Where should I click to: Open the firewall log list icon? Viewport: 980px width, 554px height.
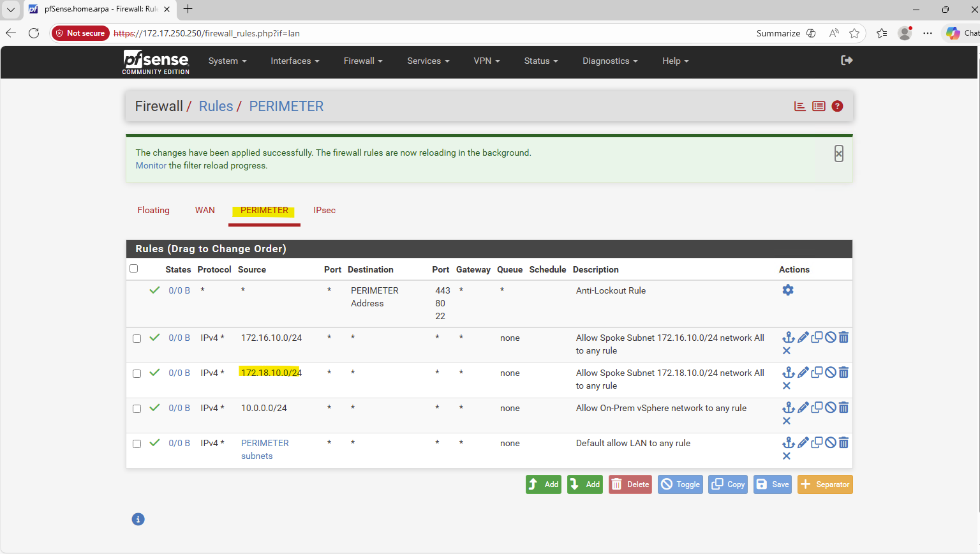819,107
